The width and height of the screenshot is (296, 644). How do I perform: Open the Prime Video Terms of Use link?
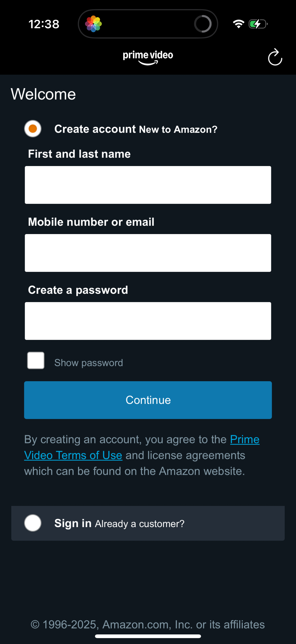coord(74,455)
